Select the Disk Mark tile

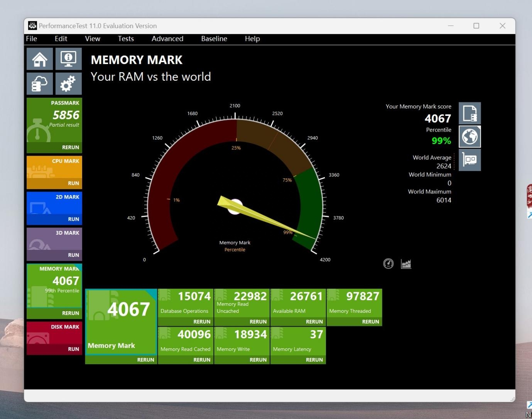[54, 332]
